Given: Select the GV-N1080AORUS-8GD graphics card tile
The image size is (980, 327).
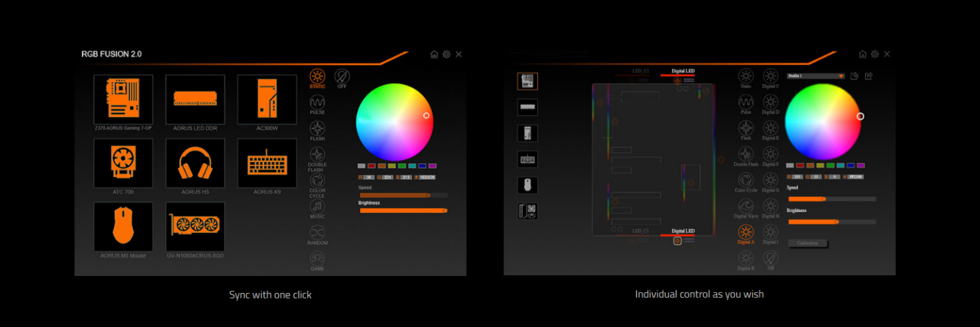Looking at the screenshot, I should [195, 226].
